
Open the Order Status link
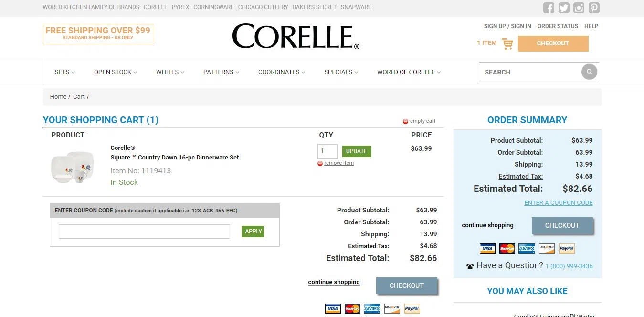click(558, 26)
